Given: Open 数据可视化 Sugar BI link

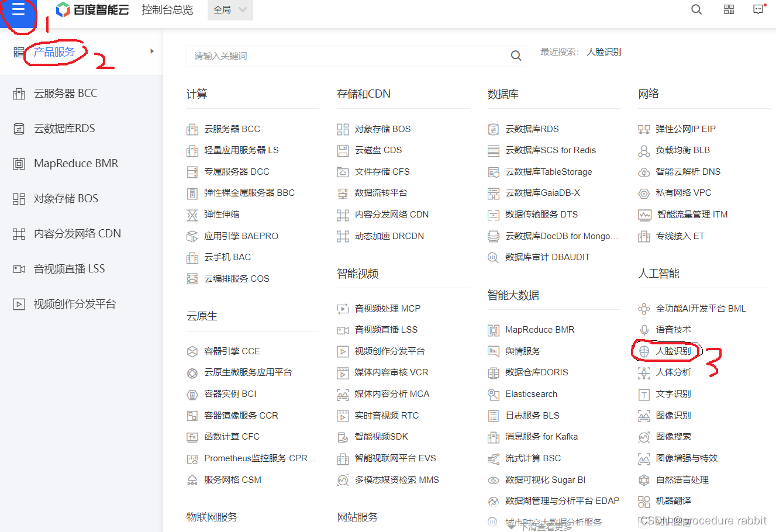Looking at the screenshot, I should click(x=545, y=479).
